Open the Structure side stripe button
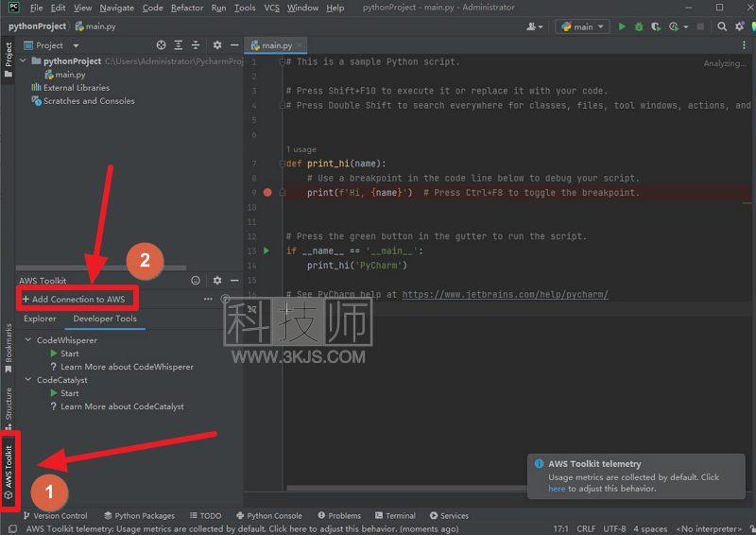This screenshot has width=756, height=535. [9, 408]
